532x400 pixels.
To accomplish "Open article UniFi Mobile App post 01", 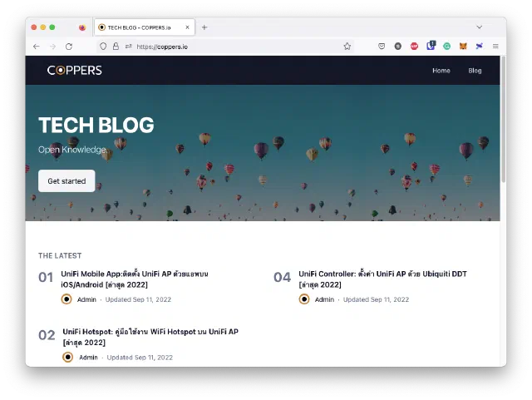I will coord(135,279).
